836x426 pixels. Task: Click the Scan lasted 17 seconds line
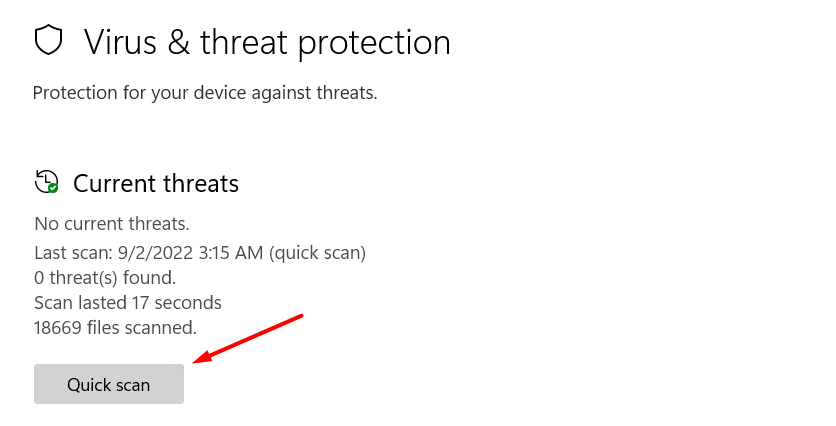tap(128, 302)
